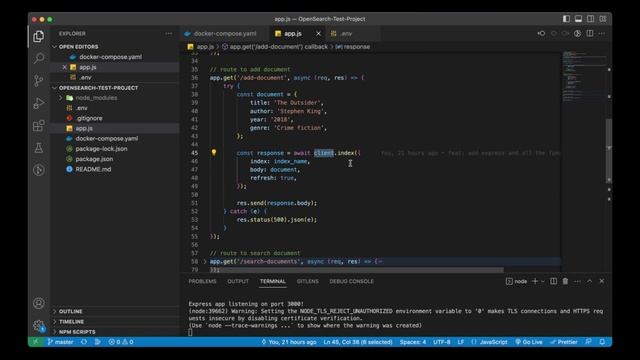Image resolution: width=640 pixels, height=360 pixels.
Task: Kill terminal with the trash icon
Action: coord(565,281)
